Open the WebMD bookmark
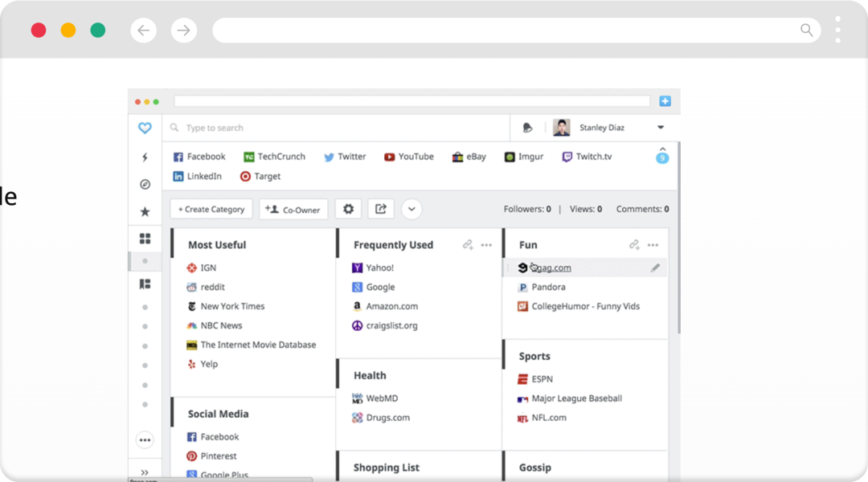The image size is (868, 482). 375,398
